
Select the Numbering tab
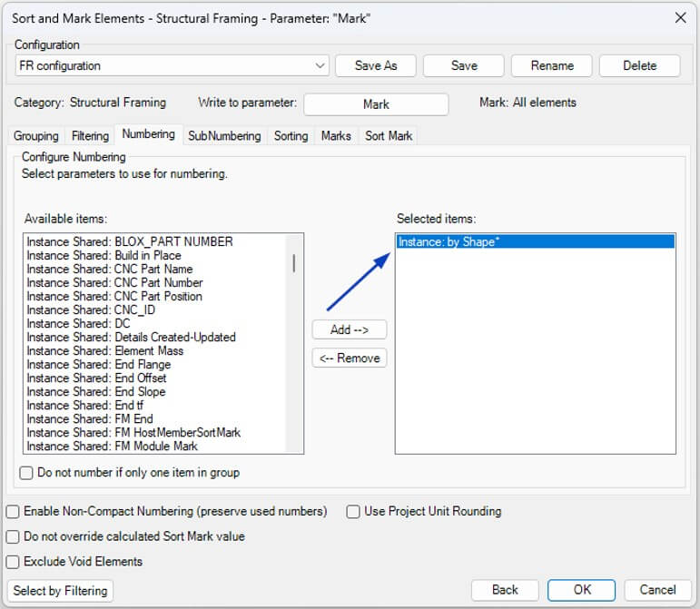(x=149, y=133)
